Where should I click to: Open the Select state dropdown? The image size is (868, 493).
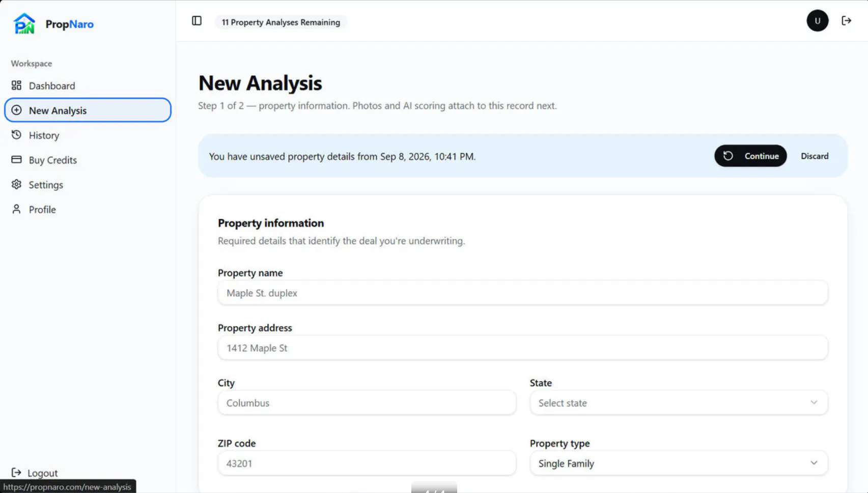[x=679, y=403]
